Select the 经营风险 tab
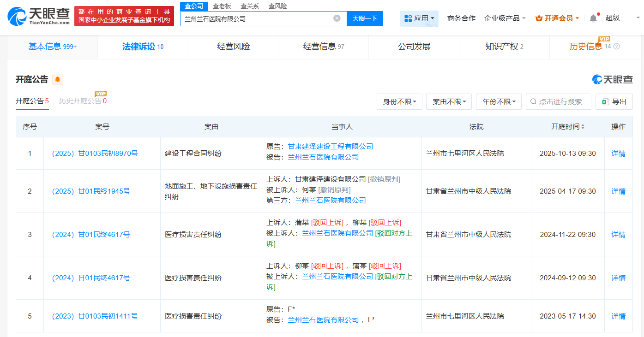Viewport: 644px width, 337px height. click(233, 47)
